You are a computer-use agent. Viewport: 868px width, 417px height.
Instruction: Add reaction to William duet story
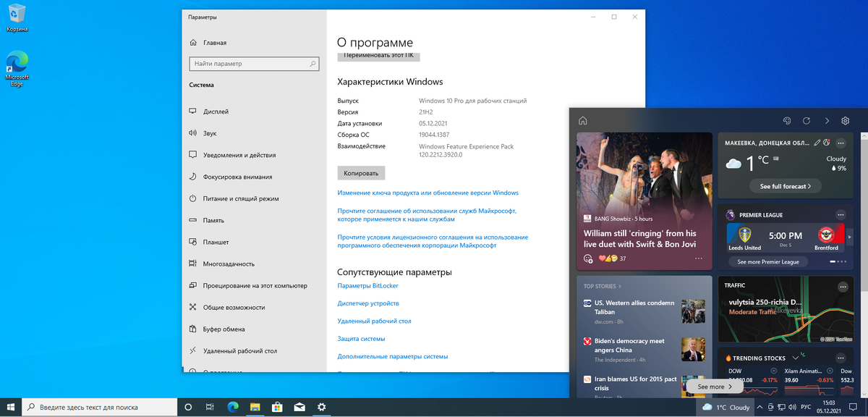[x=588, y=258]
